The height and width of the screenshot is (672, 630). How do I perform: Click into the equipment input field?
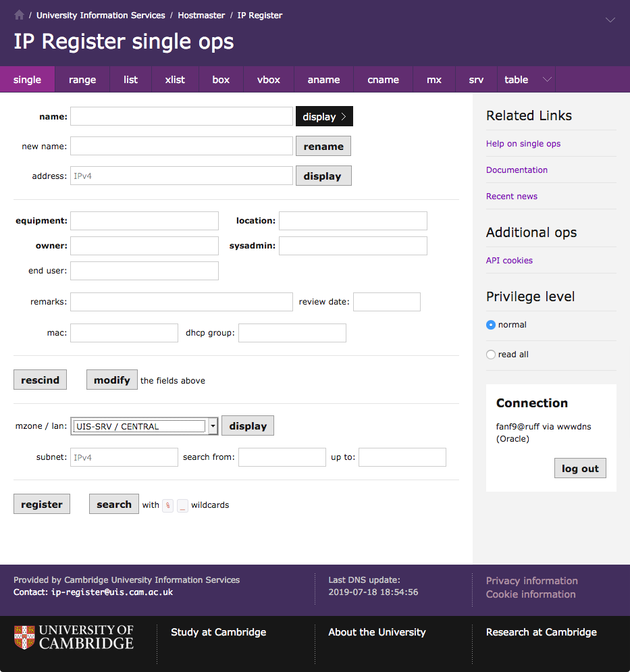145,221
